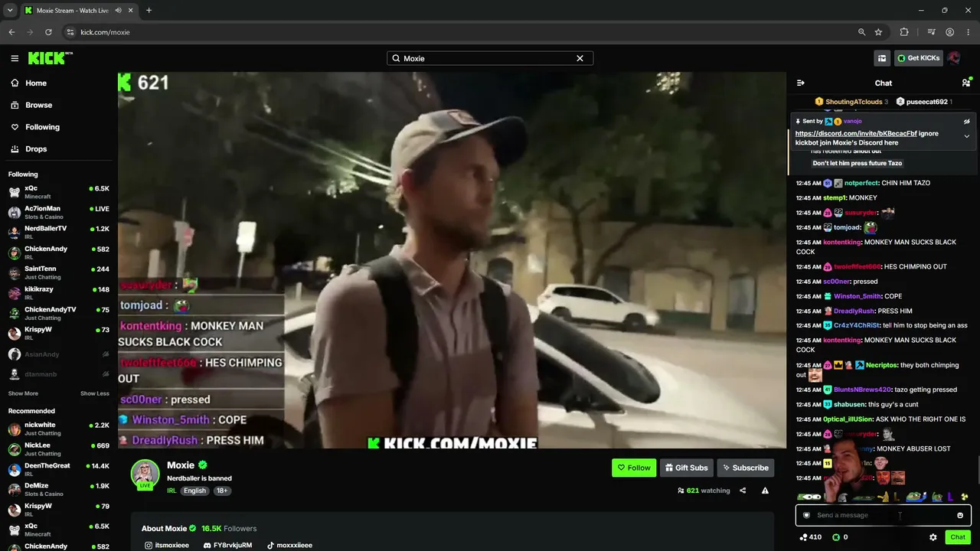Click the Gift Subs button

[686, 468]
